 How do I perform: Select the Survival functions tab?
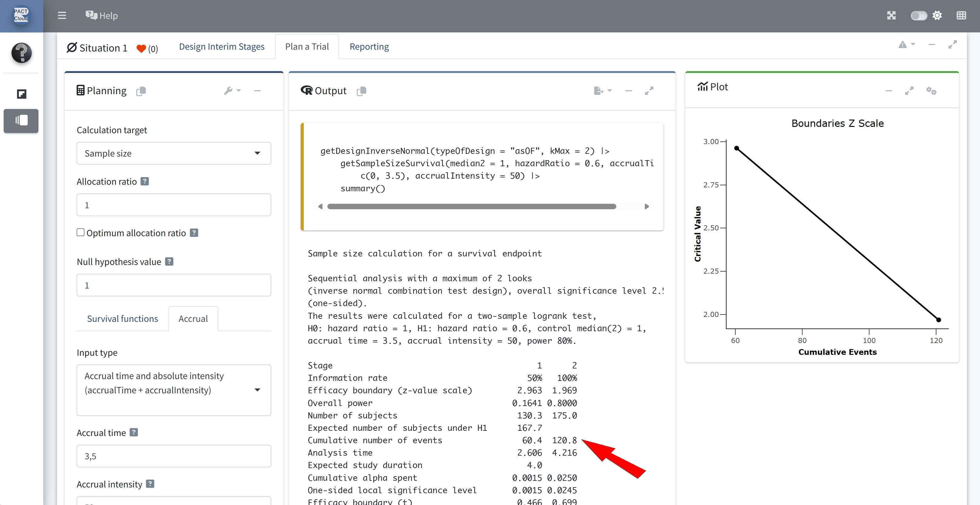(x=122, y=319)
